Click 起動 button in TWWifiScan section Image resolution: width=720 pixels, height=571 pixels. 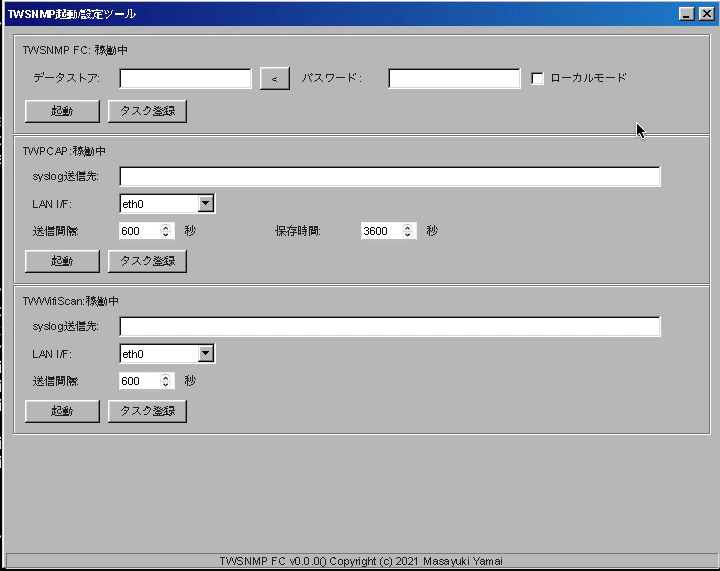tap(62, 411)
